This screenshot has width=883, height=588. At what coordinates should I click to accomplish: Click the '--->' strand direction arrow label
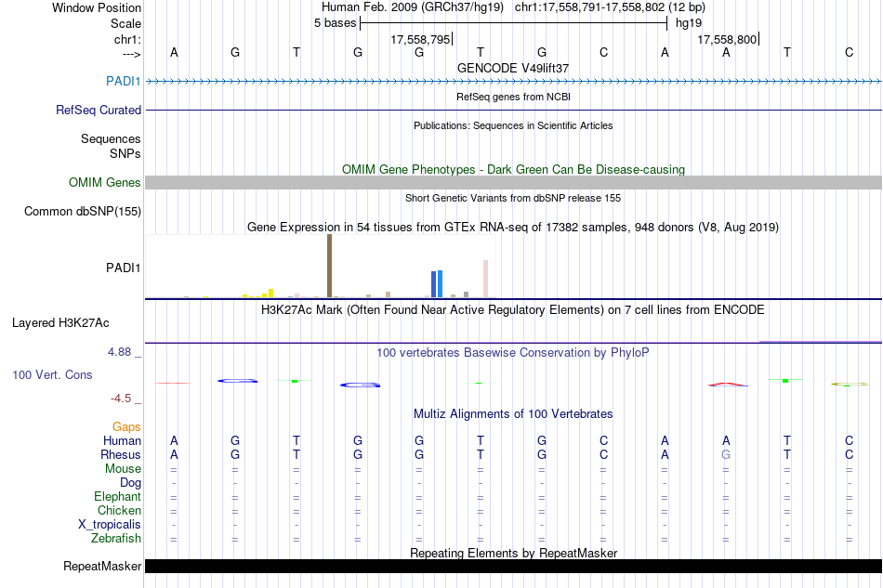[131, 54]
